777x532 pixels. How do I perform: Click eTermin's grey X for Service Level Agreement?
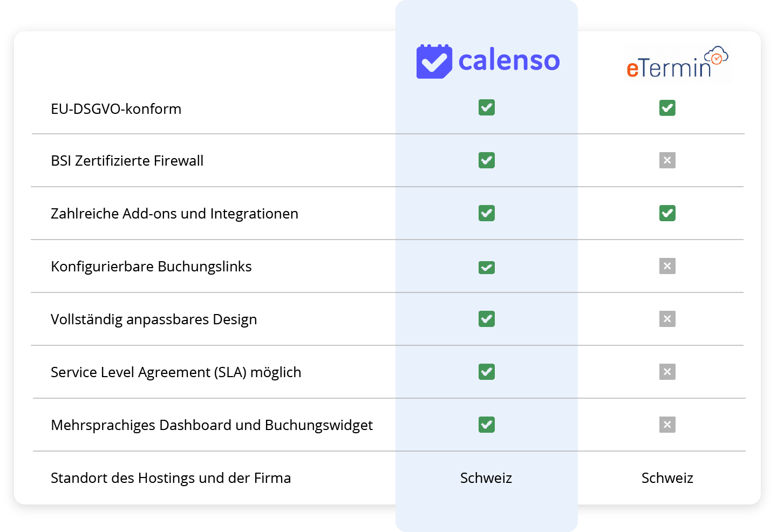(667, 372)
